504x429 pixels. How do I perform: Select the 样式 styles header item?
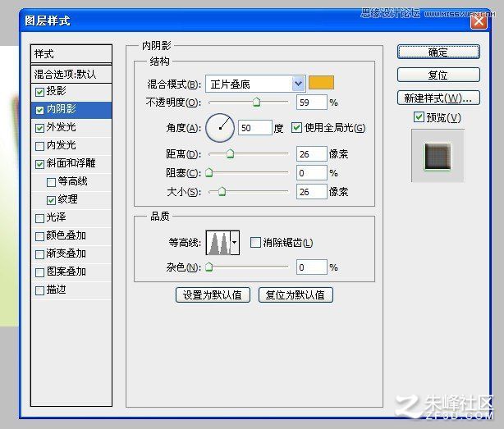71,54
